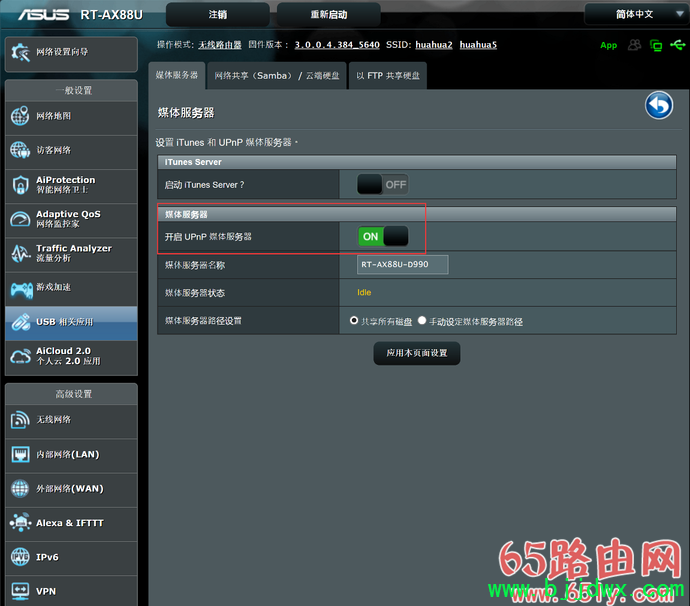Screen dimensions: 690x606
Task: Click the Guest Network globe icon
Action: [x=20, y=151]
